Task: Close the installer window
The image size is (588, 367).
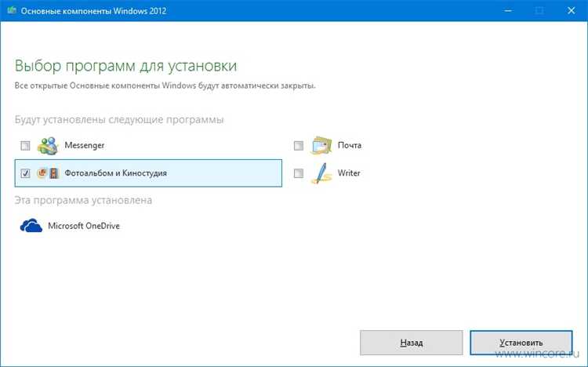Action: (571, 10)
